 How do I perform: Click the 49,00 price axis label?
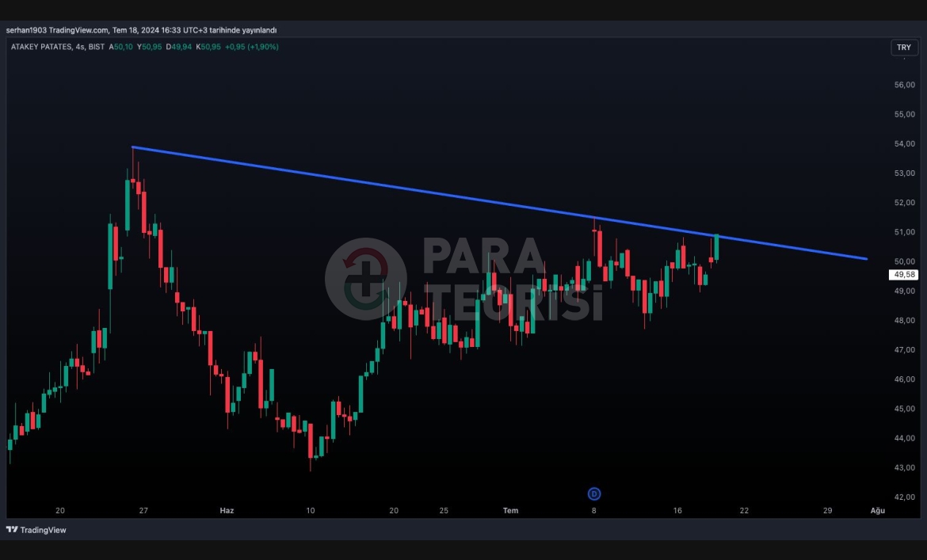tap(905, 291)
